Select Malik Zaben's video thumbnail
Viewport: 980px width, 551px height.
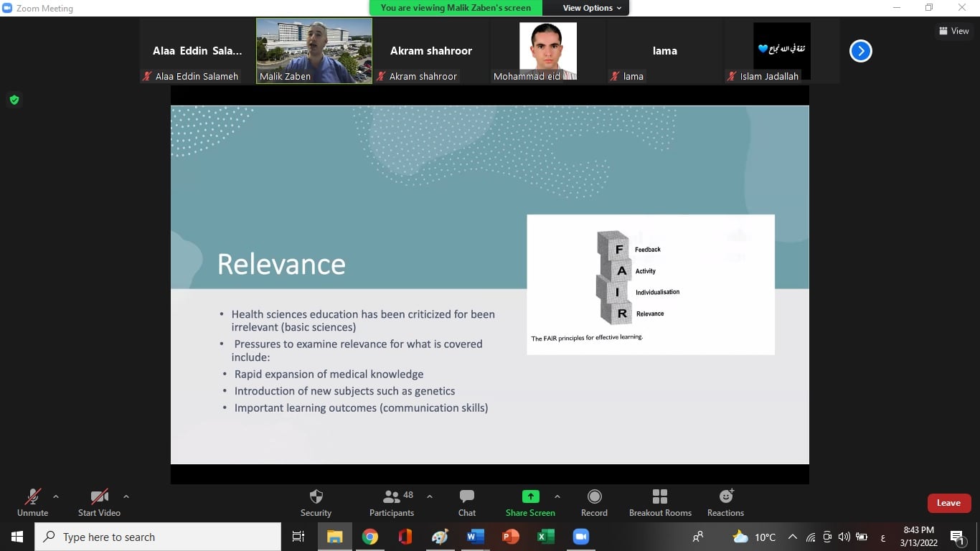314,51
